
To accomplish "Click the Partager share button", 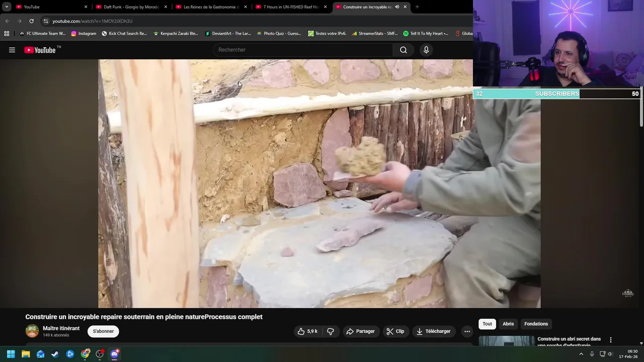I will 361,331.
